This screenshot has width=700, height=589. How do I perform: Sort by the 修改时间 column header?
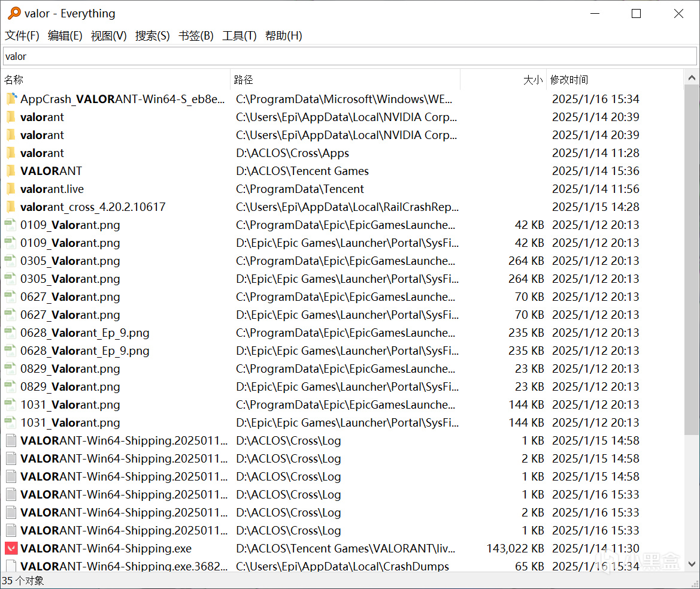615,80
